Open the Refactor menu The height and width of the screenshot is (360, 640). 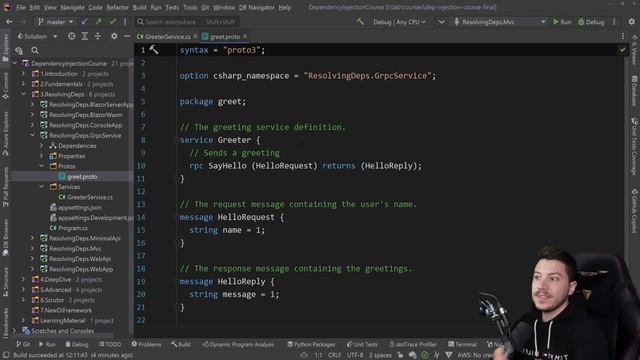118,7
